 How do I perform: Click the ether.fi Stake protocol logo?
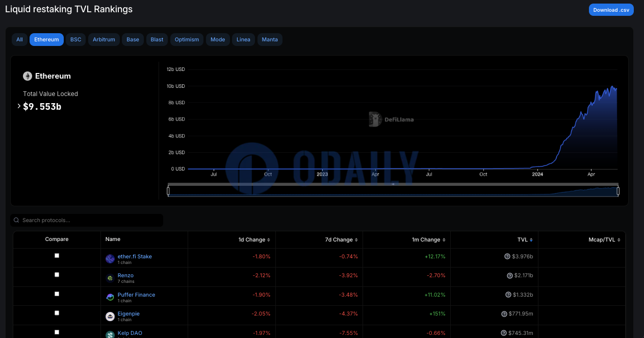tap(110, 259)
